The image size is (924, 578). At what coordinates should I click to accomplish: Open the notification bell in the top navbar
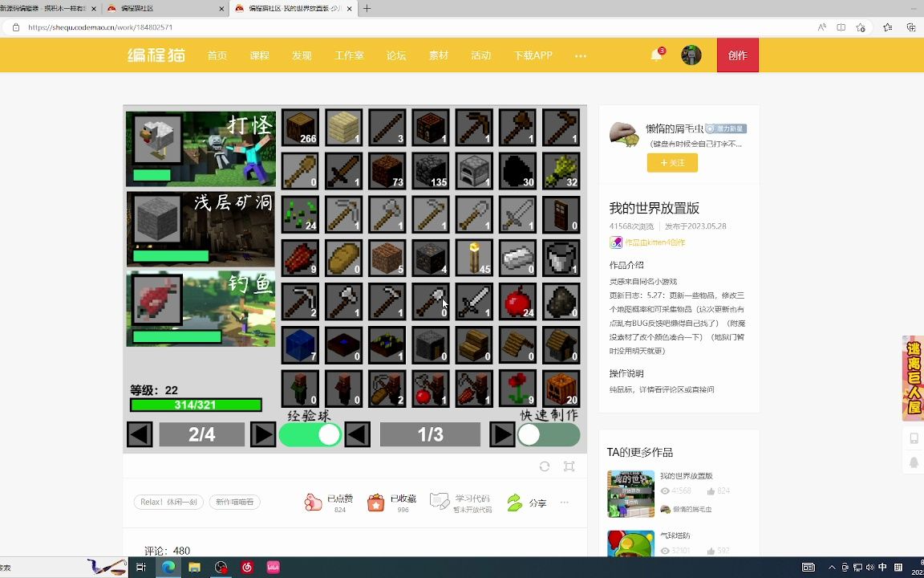[656, 54]
